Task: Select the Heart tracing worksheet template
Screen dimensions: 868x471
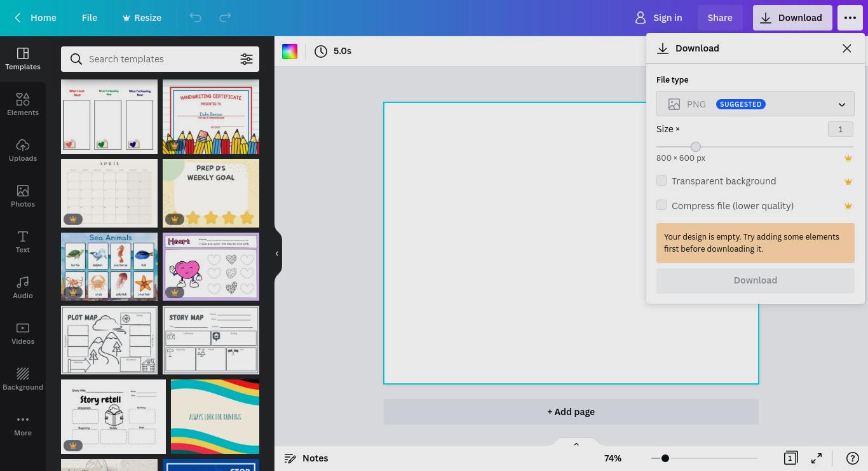Action: pos(211,267)
